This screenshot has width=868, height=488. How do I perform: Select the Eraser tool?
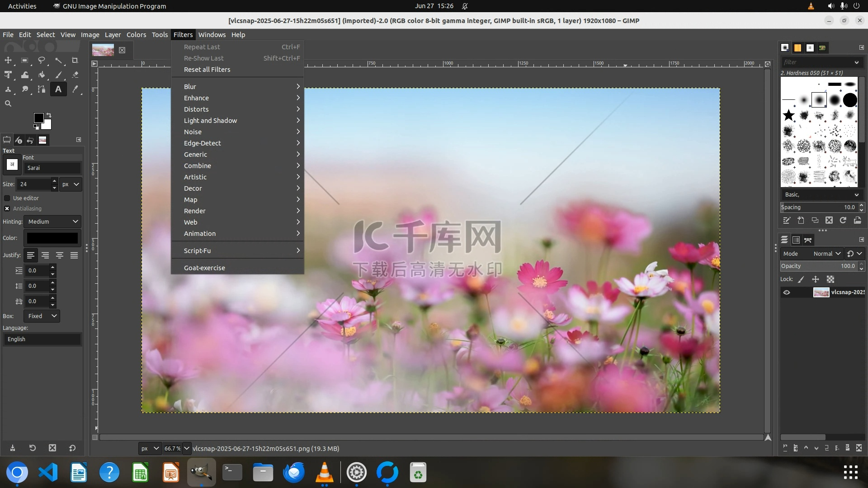coord(75,75)
